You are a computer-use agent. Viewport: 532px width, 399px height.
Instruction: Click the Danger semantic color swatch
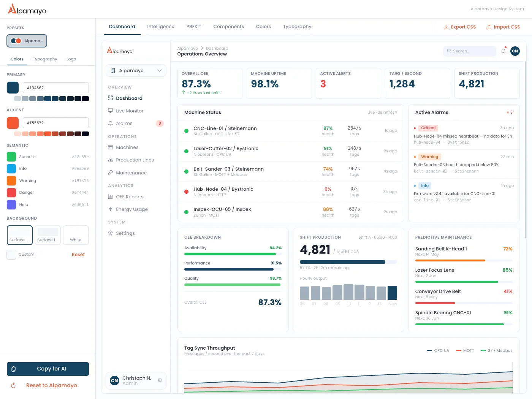pyautogui.click(x=11, y=192)
